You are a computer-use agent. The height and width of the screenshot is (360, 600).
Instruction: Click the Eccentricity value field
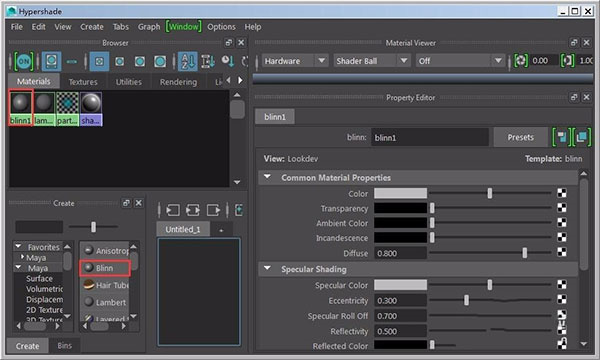point(400,300)
